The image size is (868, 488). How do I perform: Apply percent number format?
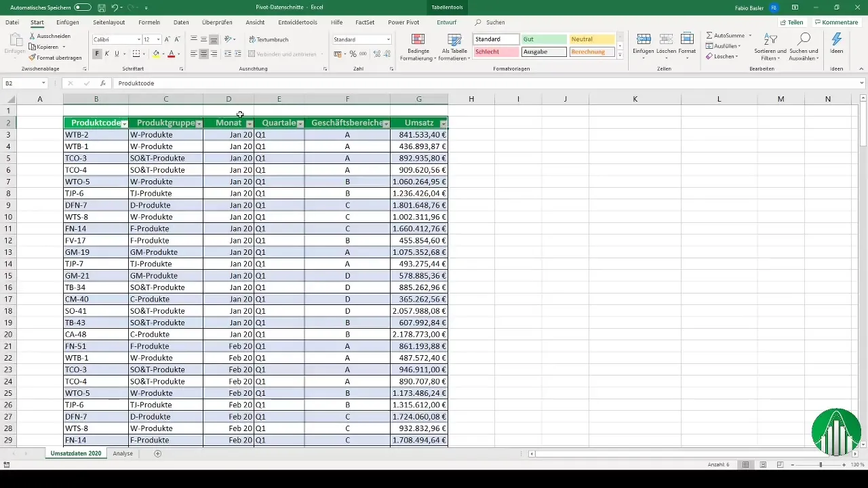(353, 54)
